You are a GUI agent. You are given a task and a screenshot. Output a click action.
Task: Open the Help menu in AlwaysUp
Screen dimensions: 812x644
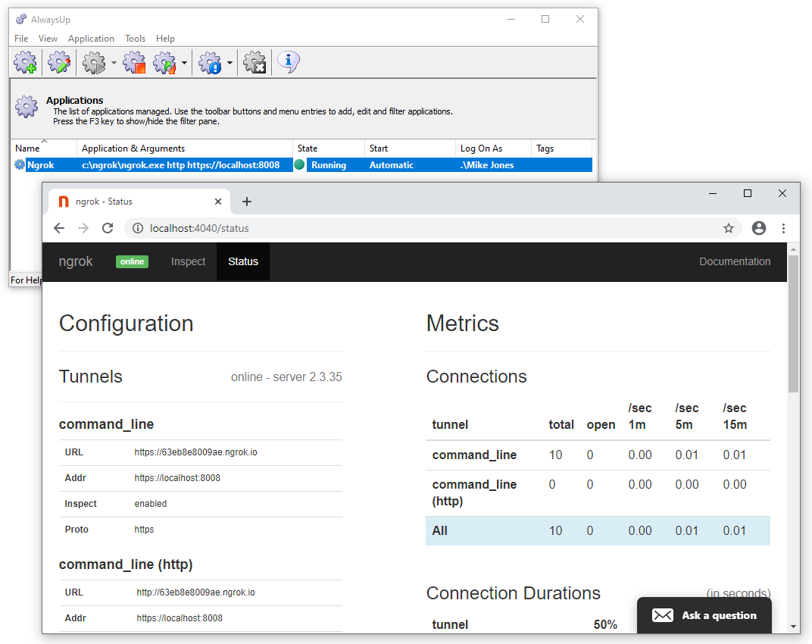(165, 39)
